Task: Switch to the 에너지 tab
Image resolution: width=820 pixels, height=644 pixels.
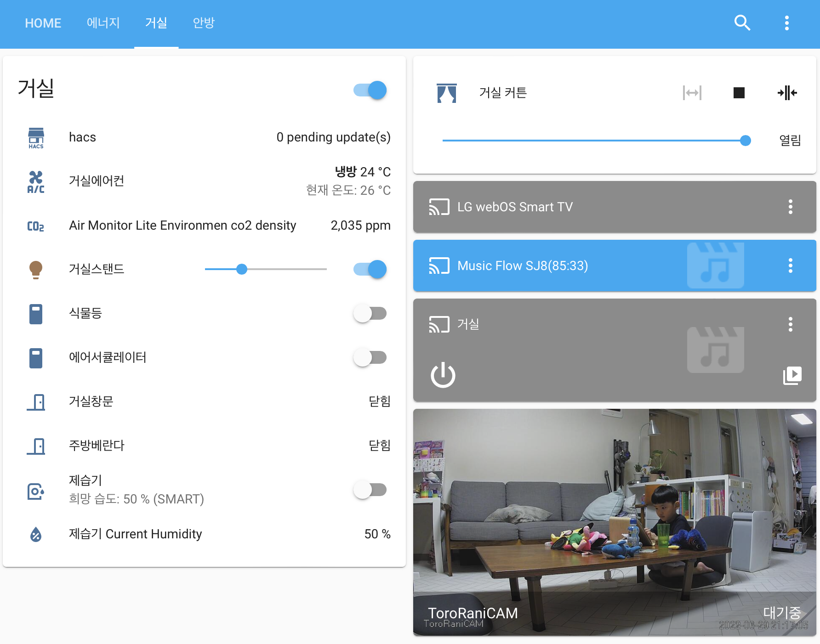Action: pyautogui.click(x=103, y=23)
